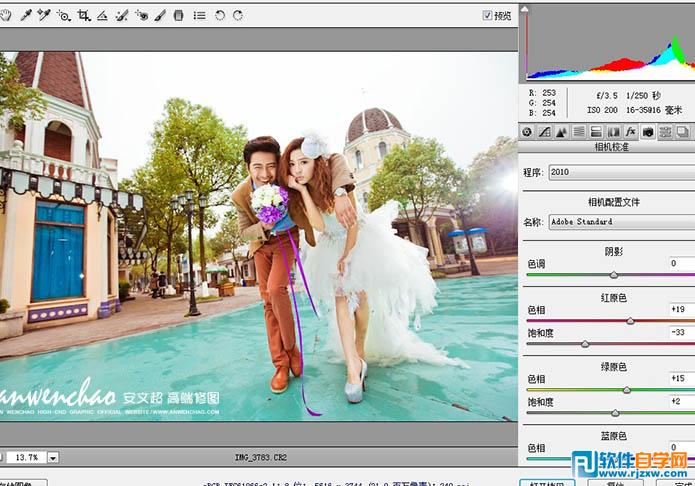
Task: Select the Red Eye Removal tool
Action: 141,16
